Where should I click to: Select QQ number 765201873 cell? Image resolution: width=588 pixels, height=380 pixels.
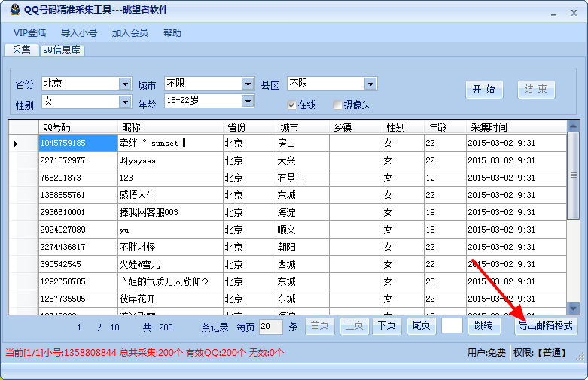point(78,178)
